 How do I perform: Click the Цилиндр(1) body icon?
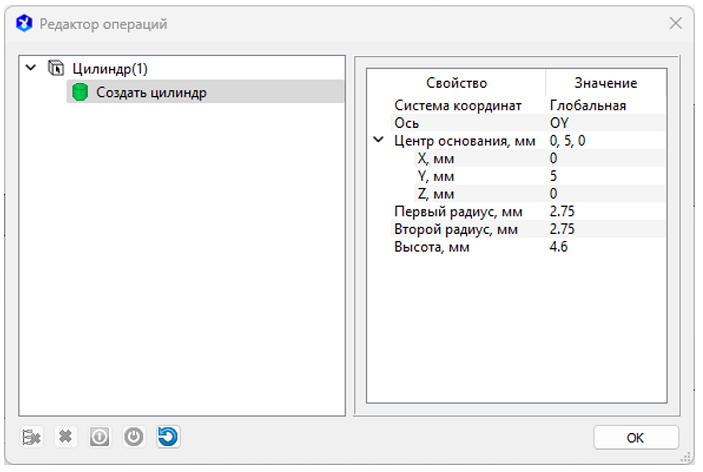click(57, 69)
